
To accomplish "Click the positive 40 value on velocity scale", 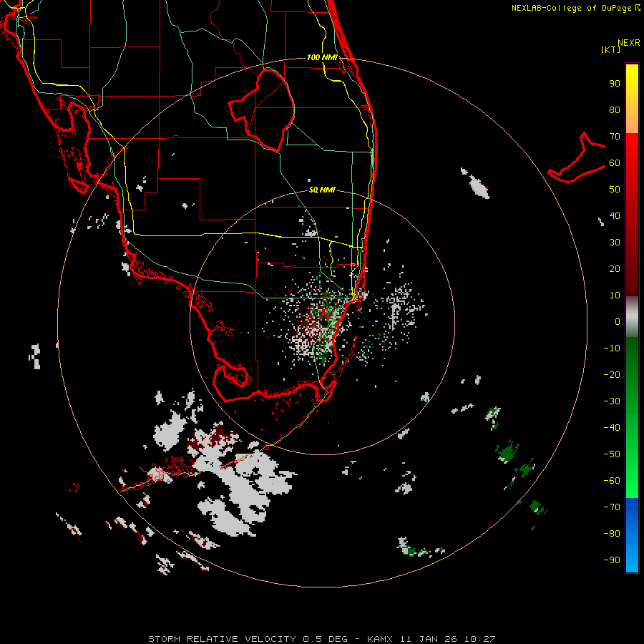I will [x=615, y=215].
